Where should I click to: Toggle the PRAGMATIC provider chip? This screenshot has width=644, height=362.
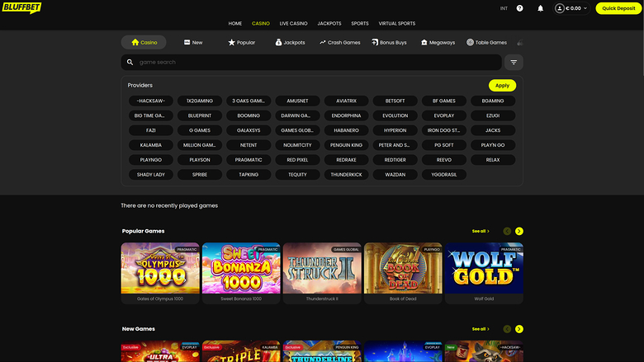point(249,160)
